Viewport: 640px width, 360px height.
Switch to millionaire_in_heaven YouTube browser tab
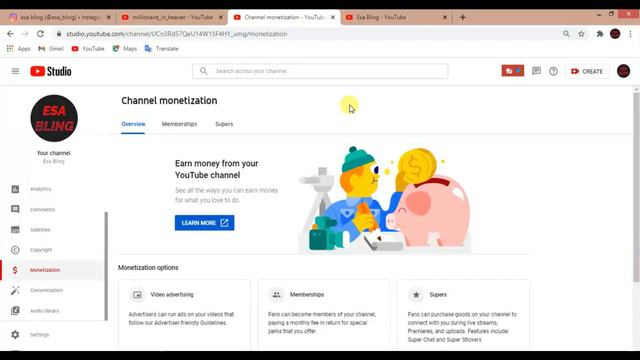(172, 17)
